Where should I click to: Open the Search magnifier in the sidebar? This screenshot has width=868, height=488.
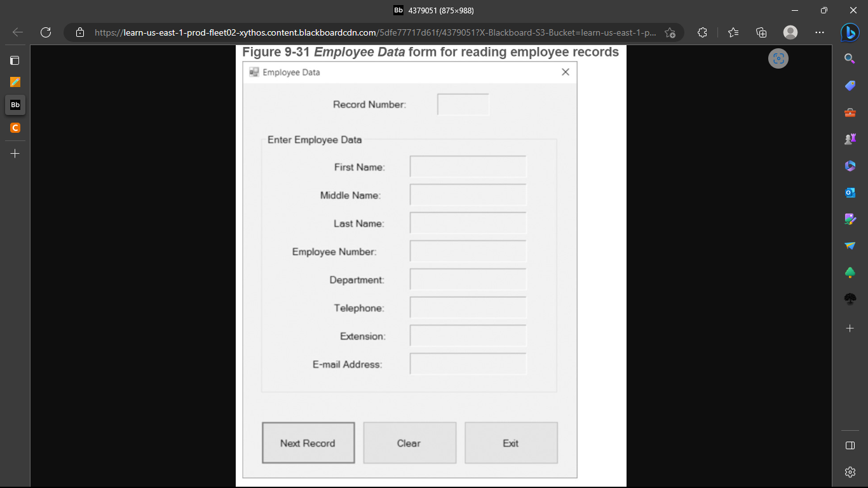click(x=850, y=58)
